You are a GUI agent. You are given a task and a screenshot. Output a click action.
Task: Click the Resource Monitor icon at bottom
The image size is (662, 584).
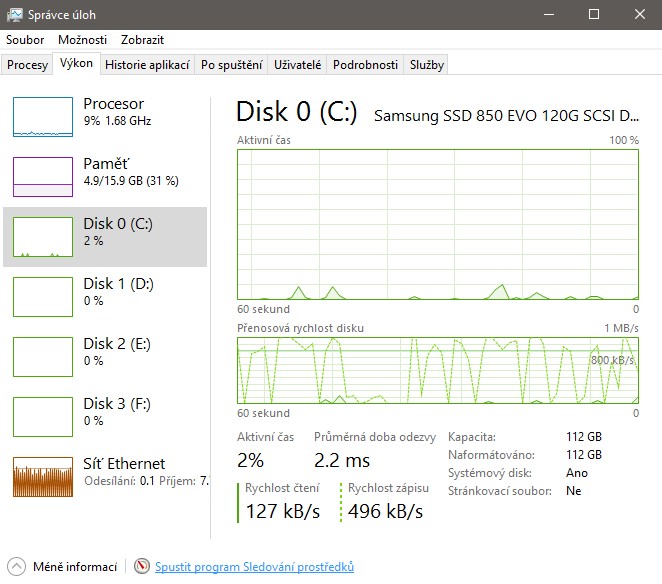coord(142,566)
